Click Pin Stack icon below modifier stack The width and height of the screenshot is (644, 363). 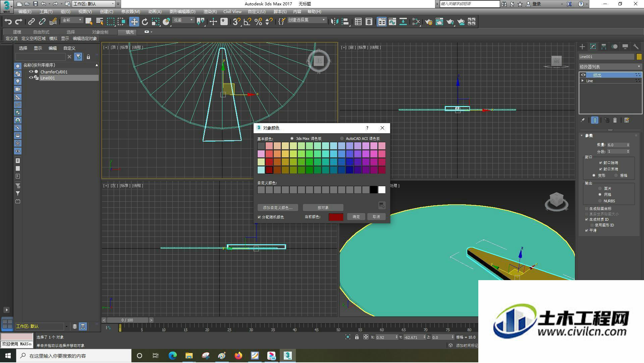[583, 120]
